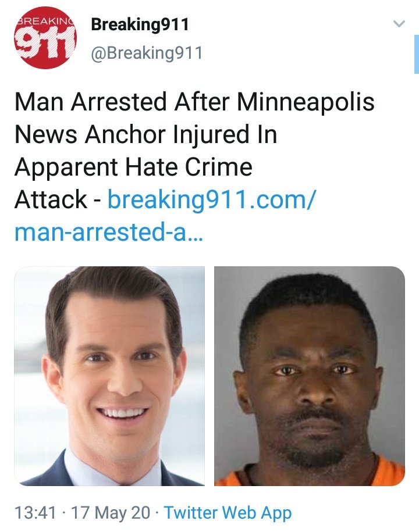Click the word 'Attack' before the link

(51, 199)
